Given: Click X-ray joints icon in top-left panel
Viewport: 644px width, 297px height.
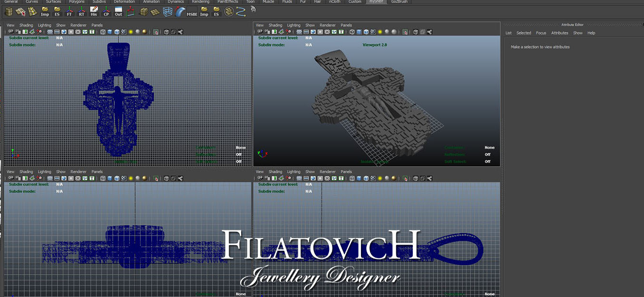Looking at the screenshot, I should coord(180,32).
